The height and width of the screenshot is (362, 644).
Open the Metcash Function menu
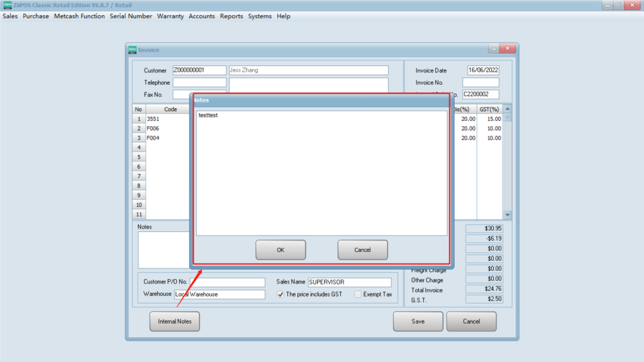[x=79, y=16]
